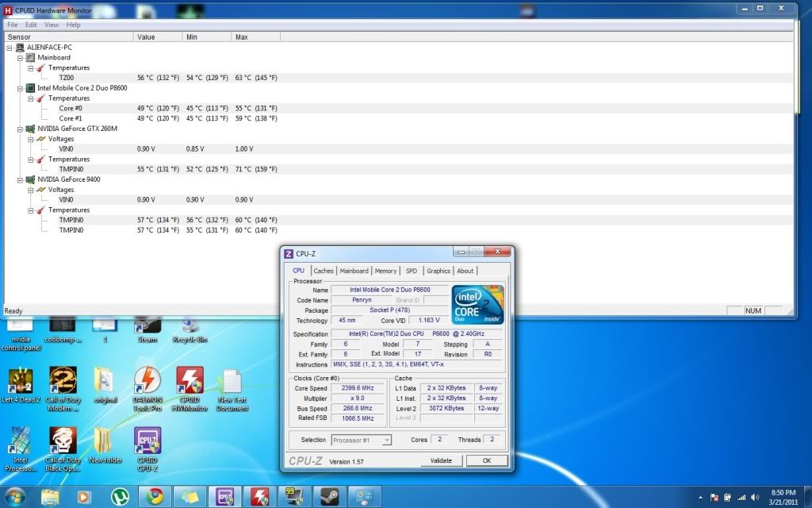
Task: Open Windows Explorer from the taskbar
Action: click(x=50, y=497)
